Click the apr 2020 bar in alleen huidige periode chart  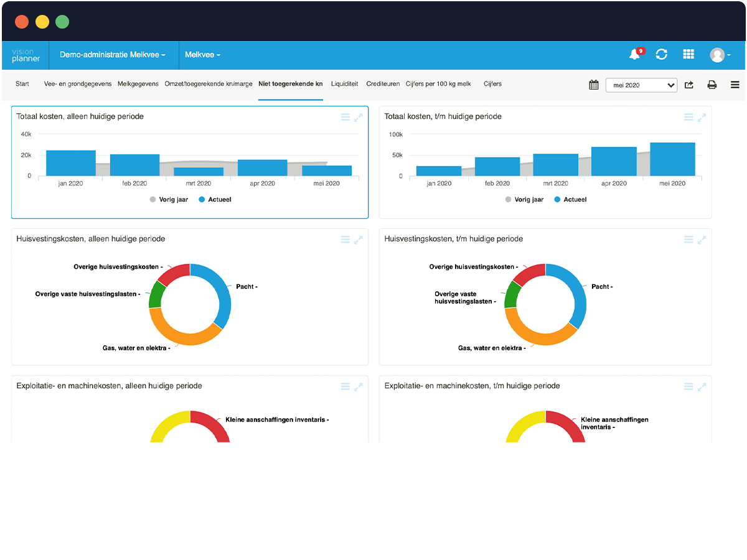pos(263,168)
